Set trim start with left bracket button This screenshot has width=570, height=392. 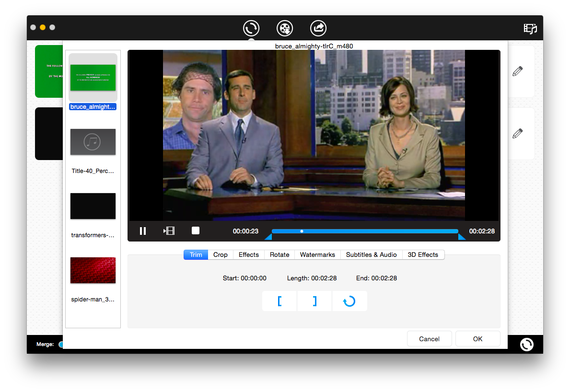click(279, 301)
